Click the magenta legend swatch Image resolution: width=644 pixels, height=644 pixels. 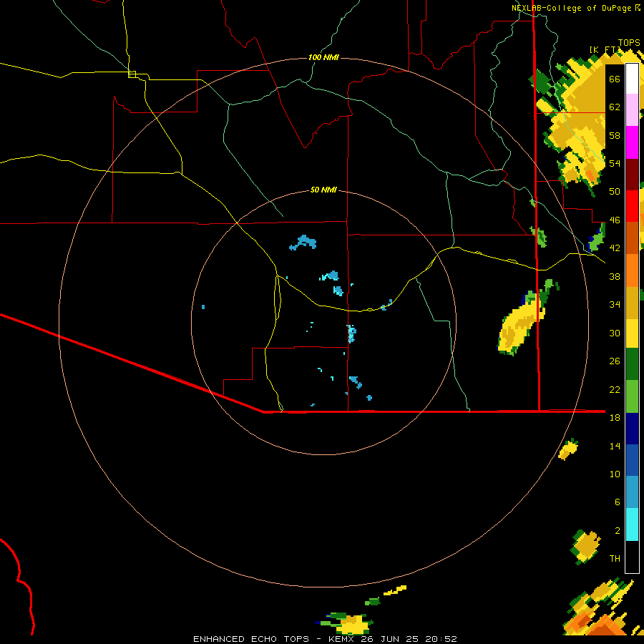click(632, 142)
